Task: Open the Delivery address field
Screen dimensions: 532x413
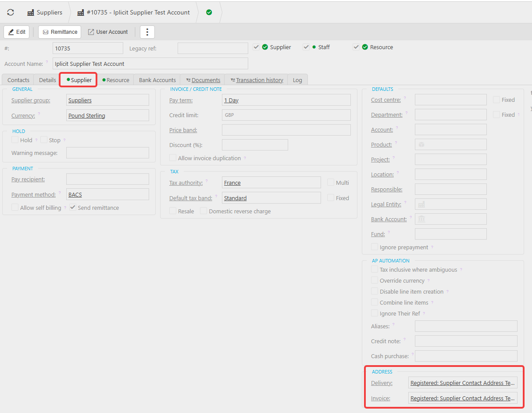Action: (463, 383)
